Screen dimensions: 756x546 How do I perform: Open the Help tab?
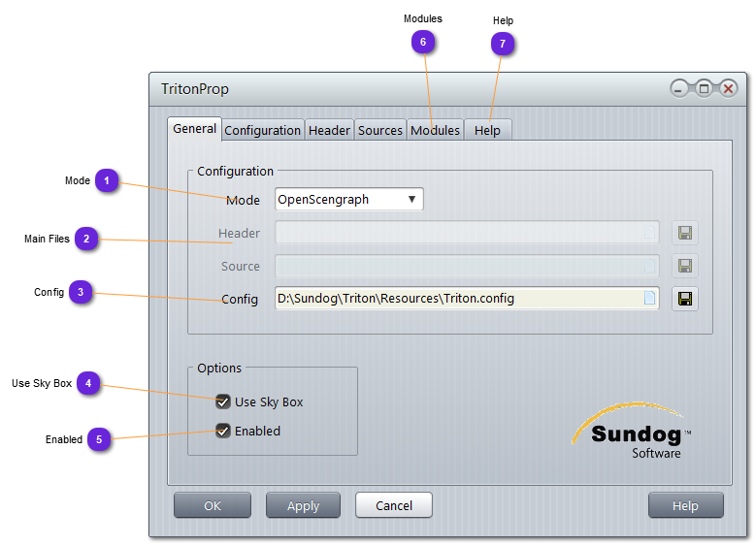(487, 130)
